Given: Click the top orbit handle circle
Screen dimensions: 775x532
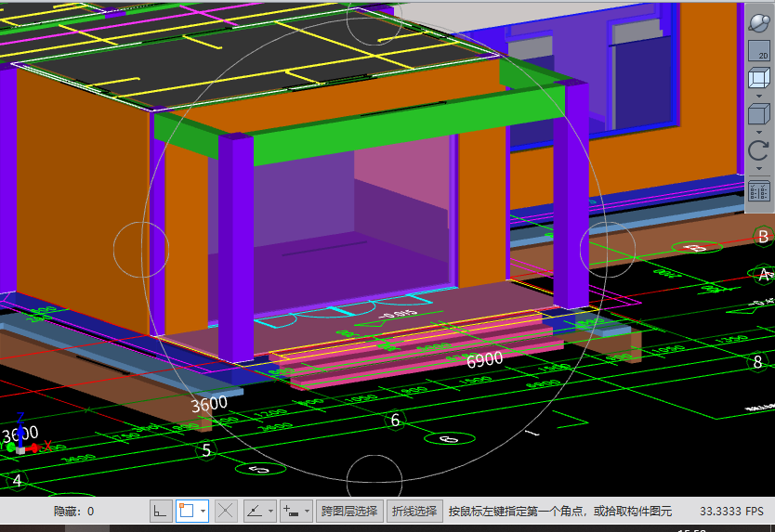Looking at the screenshot, I should click(x=374, y=19).
